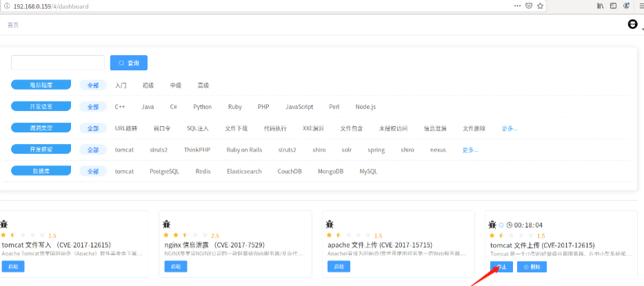The height and width of the screenshot is (286, 644).
Task: Select the Python language filter
Action: coord(202,107)
